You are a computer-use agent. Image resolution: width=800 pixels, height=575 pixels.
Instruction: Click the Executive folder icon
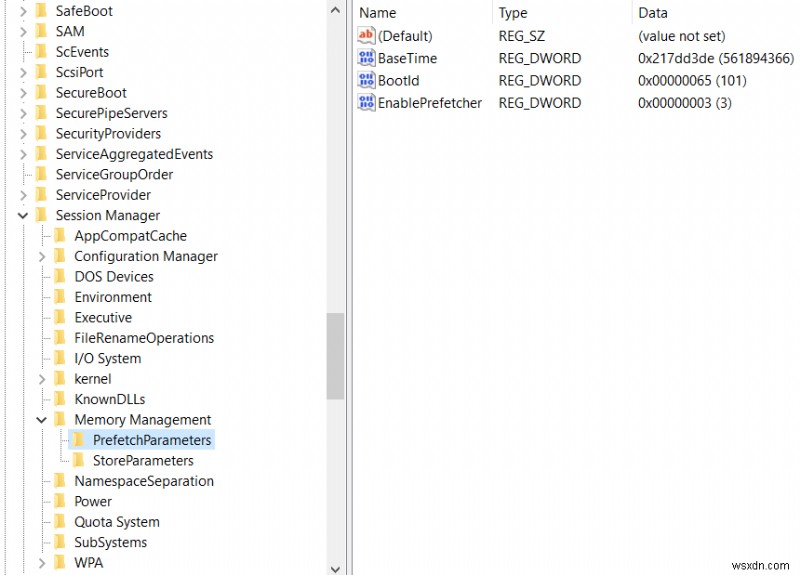tap(60, 317)
